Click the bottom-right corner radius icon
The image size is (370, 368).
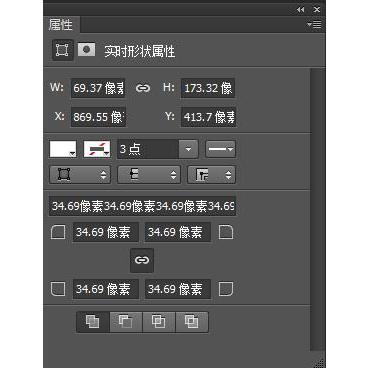(x=226, y=289)
